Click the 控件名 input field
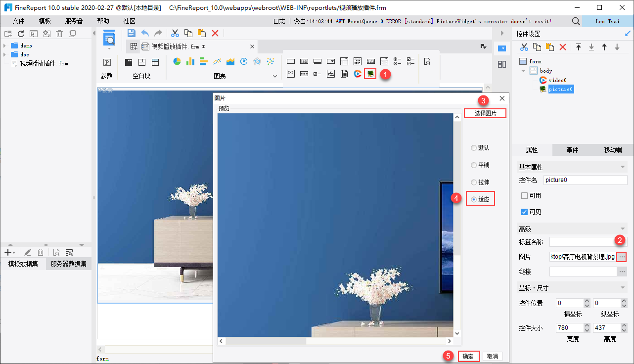 (x=585, y=180)
